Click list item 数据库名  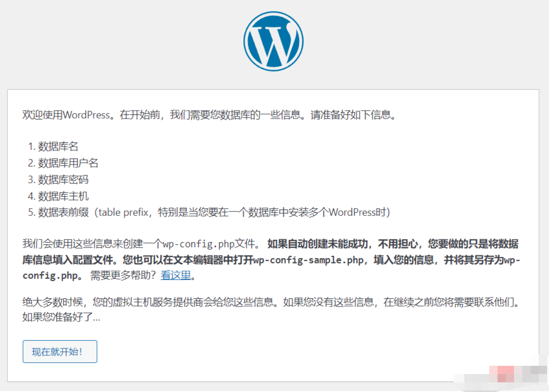(x=58, y=147)
